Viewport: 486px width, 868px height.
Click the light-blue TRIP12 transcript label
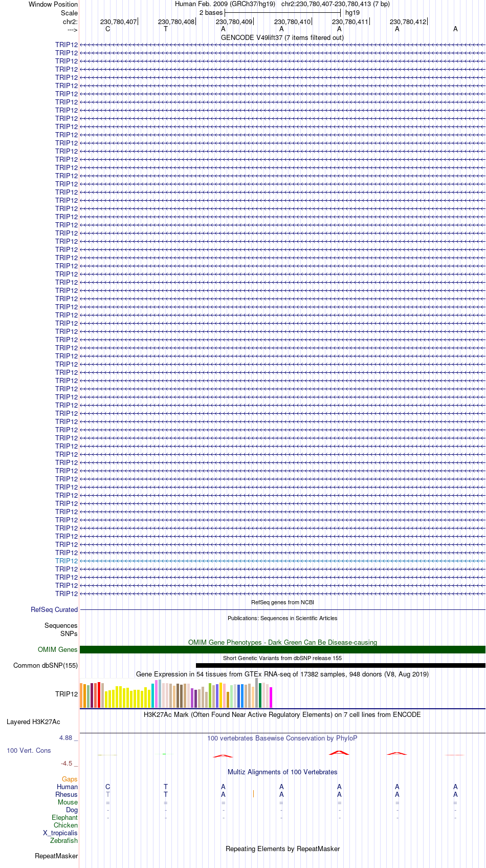(x=67, y=561)
